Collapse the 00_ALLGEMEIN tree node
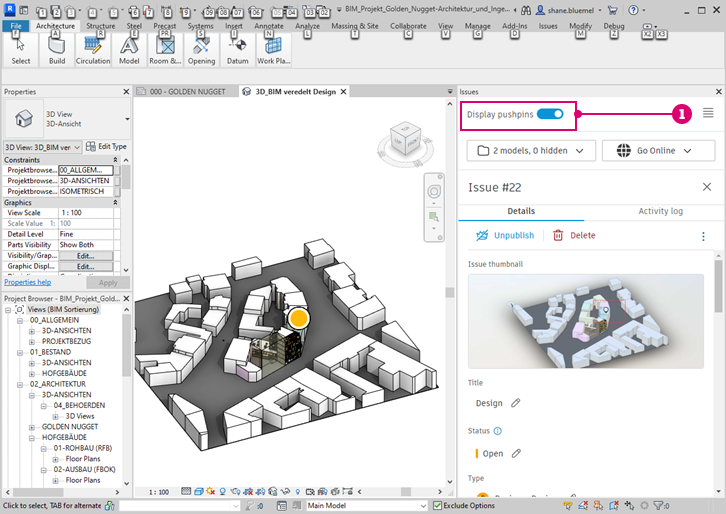The width and height of the screenshot is (726, 514). tap(19, 320)
